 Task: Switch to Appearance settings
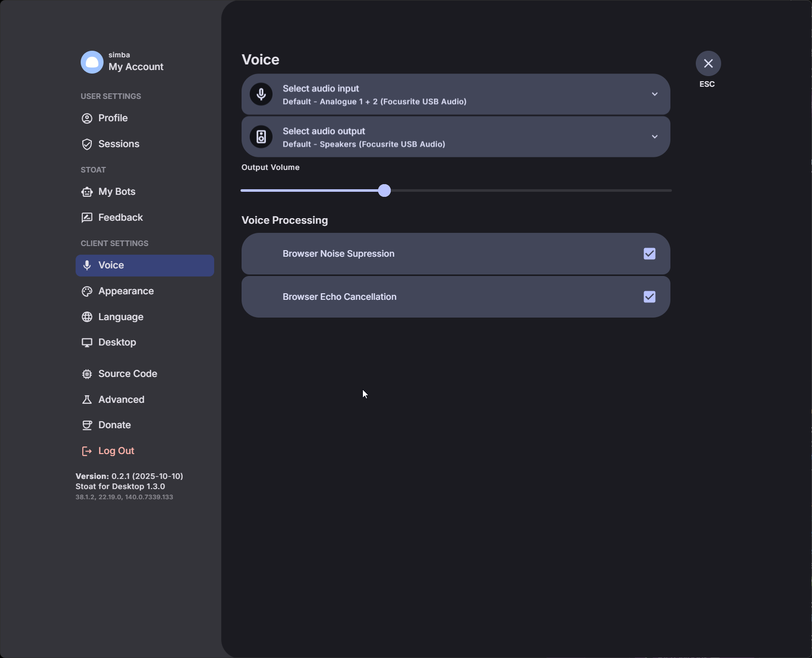pyautogui.click(x=145, y=291)
